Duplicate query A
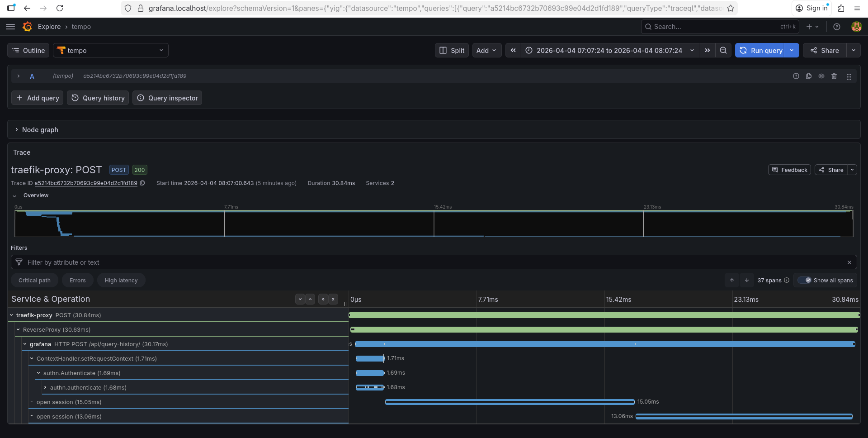This screenshot has width=868, height=438. pos(809,76)
